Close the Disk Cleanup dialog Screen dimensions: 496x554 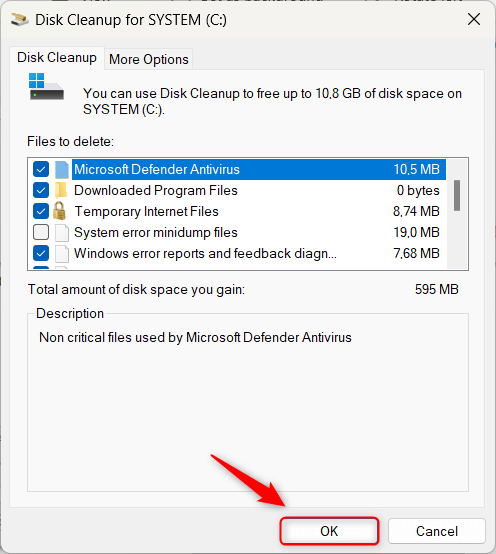(474, 19)
